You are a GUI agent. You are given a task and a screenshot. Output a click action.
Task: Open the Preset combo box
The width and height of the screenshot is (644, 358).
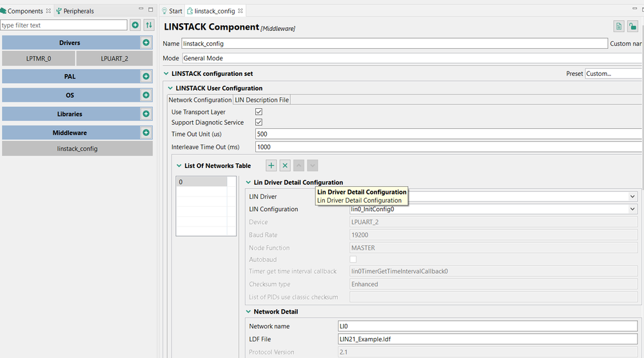tap(614, 74)
